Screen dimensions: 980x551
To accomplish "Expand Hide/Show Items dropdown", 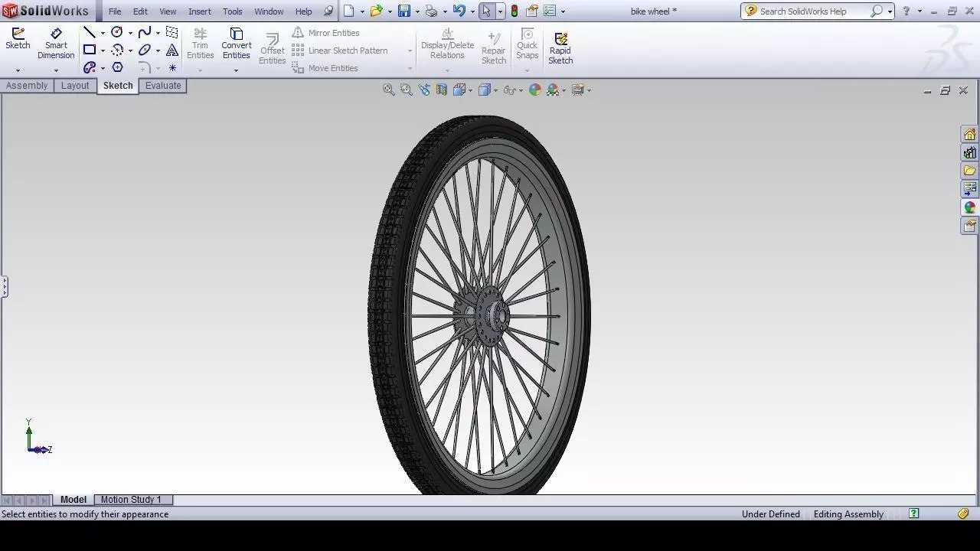I will point(521,90).
